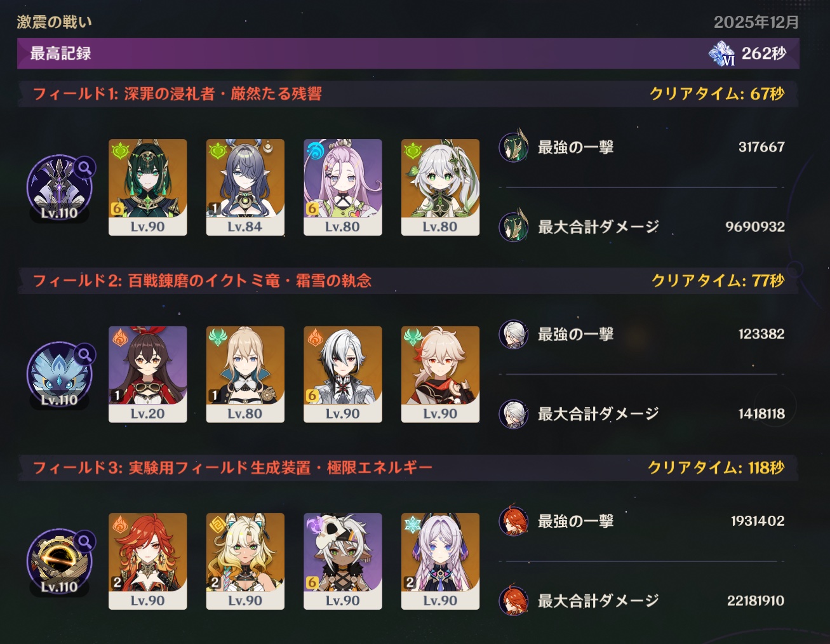Image resolution: width=830 pixels, height=644 pixels.
Task: Click avatar icon beside 1931402 strongest hit
Action: [x=514, y=521]
